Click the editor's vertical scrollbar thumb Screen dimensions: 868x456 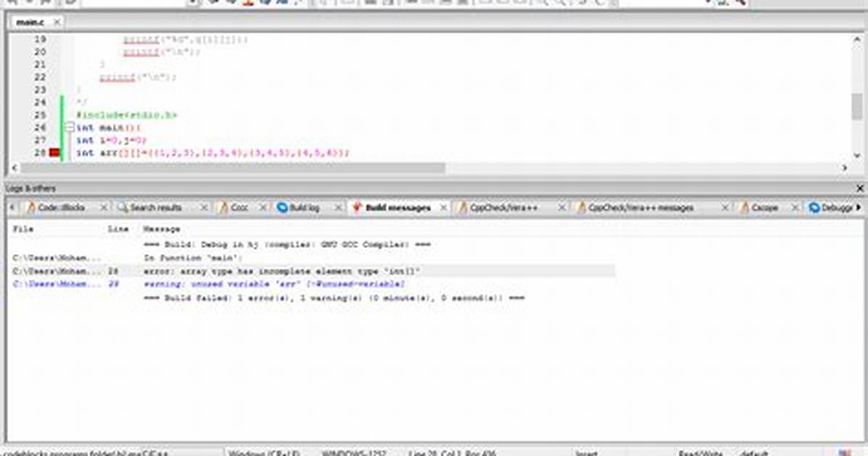point(857,107)
